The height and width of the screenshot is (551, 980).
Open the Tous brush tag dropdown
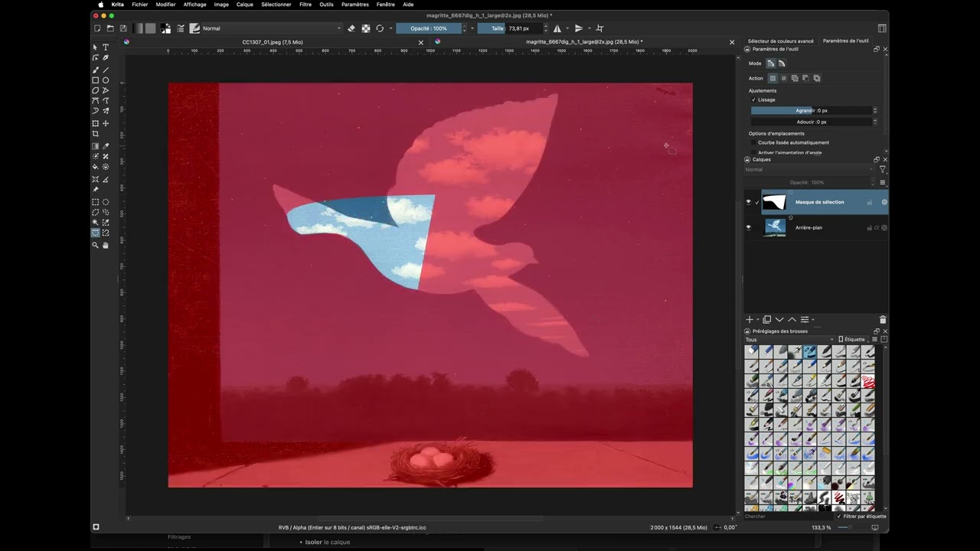coord(789,340)
